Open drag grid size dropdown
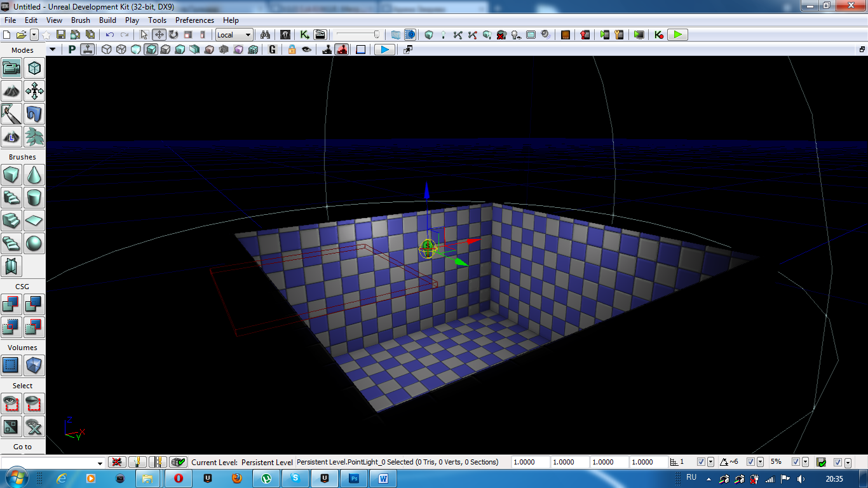 [x=710, y=462]
